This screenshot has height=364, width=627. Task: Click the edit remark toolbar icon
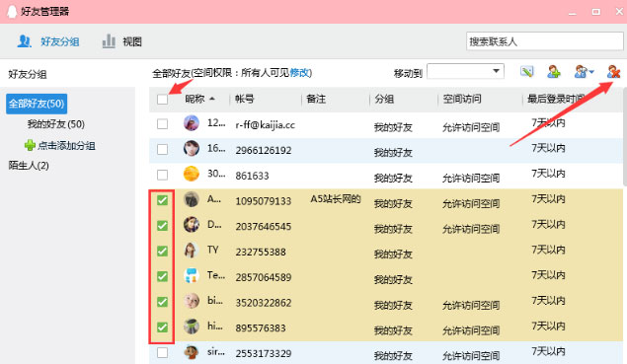point(527,72)
